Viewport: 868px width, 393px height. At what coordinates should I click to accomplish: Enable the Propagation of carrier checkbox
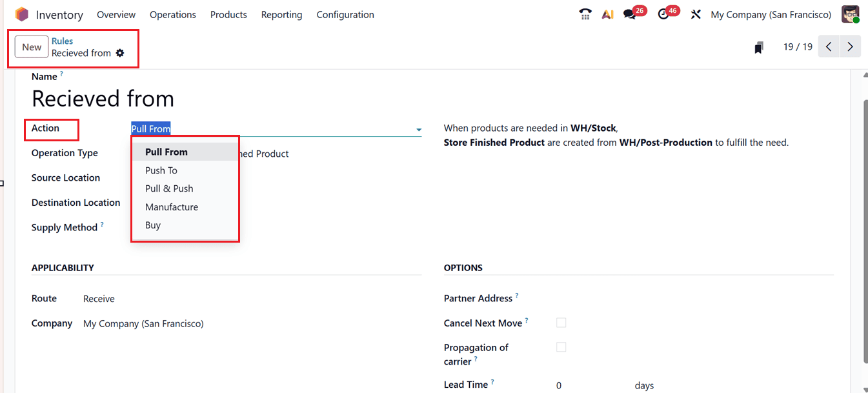pyautogui.click(x=561, y=347)
